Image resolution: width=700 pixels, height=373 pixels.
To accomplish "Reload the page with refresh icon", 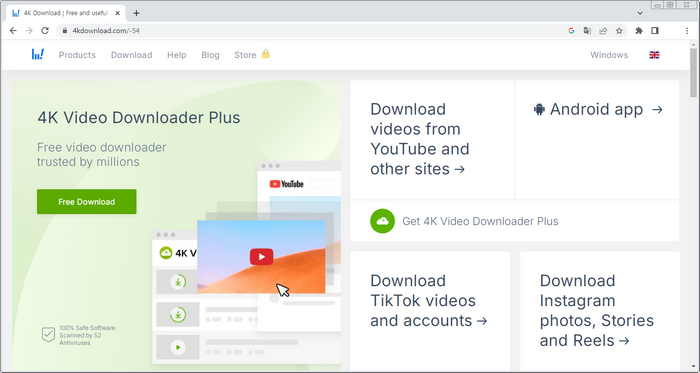I will click(x=45, y=31).
